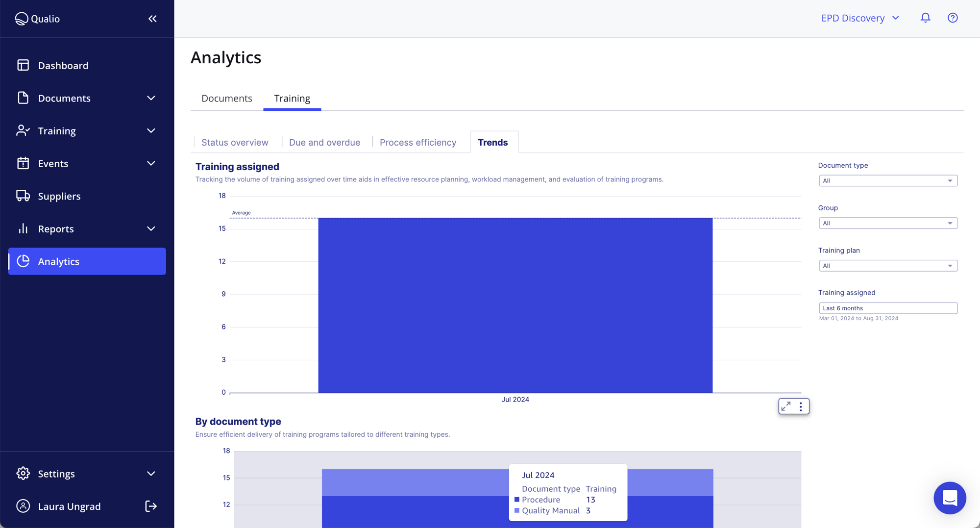
Task: Expand the Settings sidebar section
Action: [151, 473]
